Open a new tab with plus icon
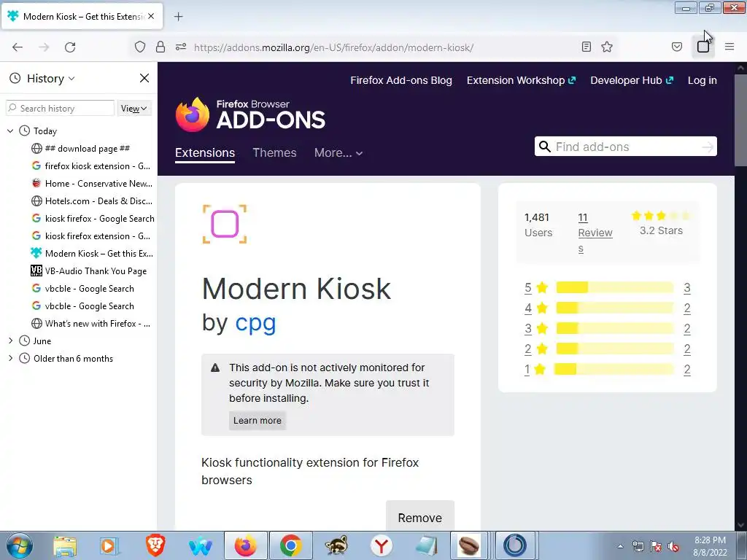The image size is (747, 560). [178, 17]
